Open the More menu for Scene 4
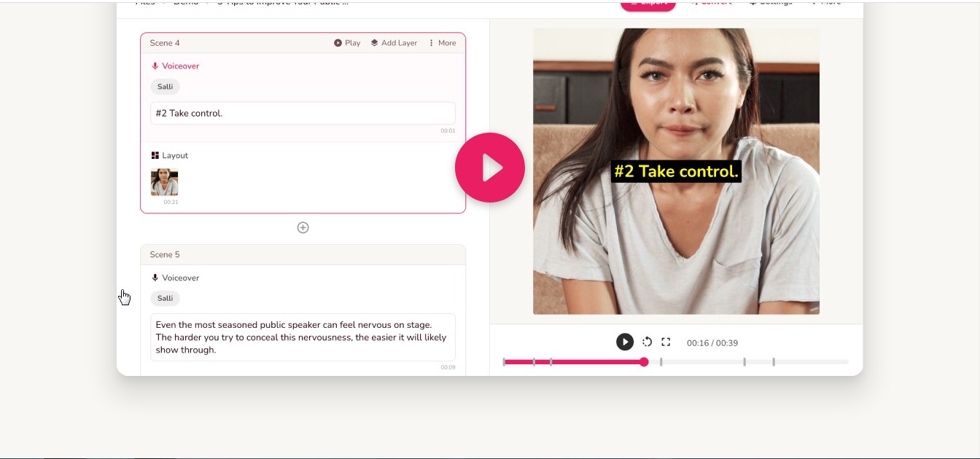Viewport: 980px width, 459px height. [442, 43]
